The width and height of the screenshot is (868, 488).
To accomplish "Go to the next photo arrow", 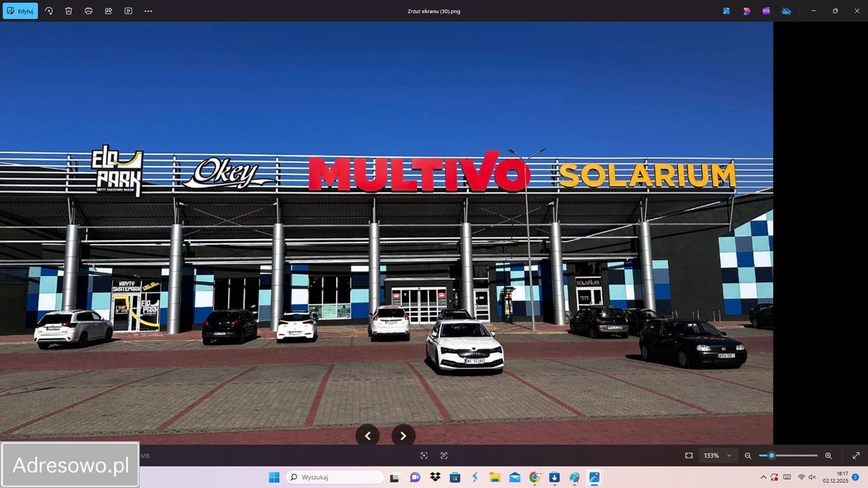I will (403, 436).
